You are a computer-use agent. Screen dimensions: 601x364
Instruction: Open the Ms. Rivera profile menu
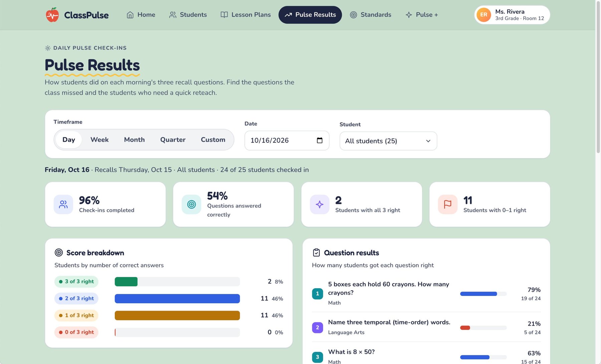[512, 15]
